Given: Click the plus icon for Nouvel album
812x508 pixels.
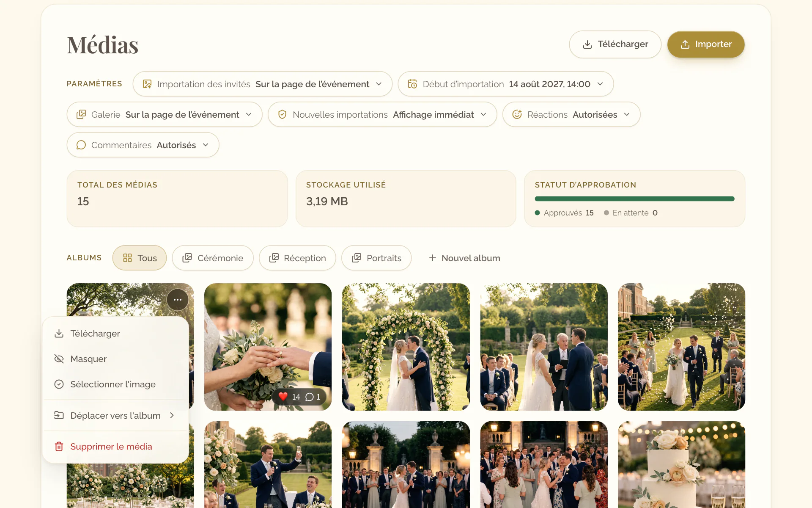Looking at the screenshot, I should pos(432,258).
